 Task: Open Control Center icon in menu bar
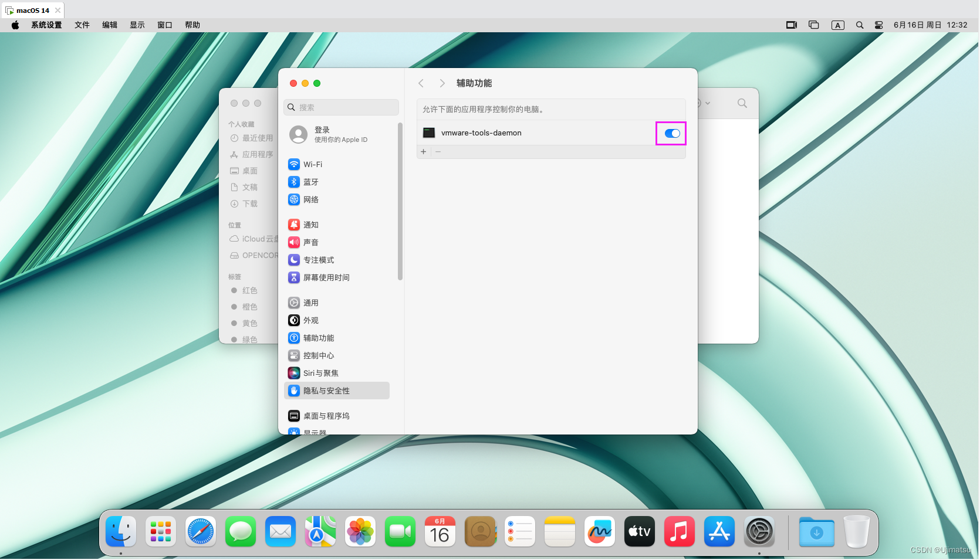click(878, 25)
